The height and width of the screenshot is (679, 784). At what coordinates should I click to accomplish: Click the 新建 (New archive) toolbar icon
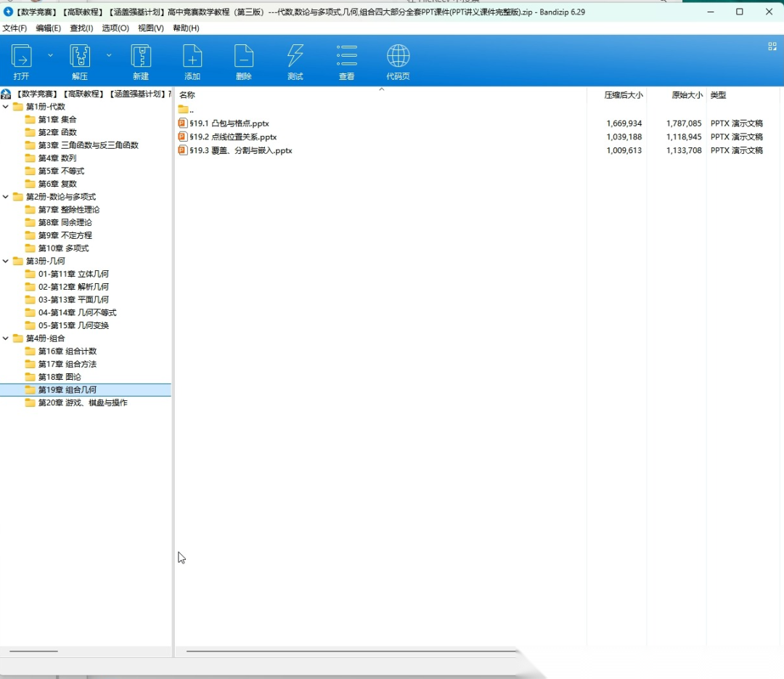pyautogui.click(x=141, y=57)
